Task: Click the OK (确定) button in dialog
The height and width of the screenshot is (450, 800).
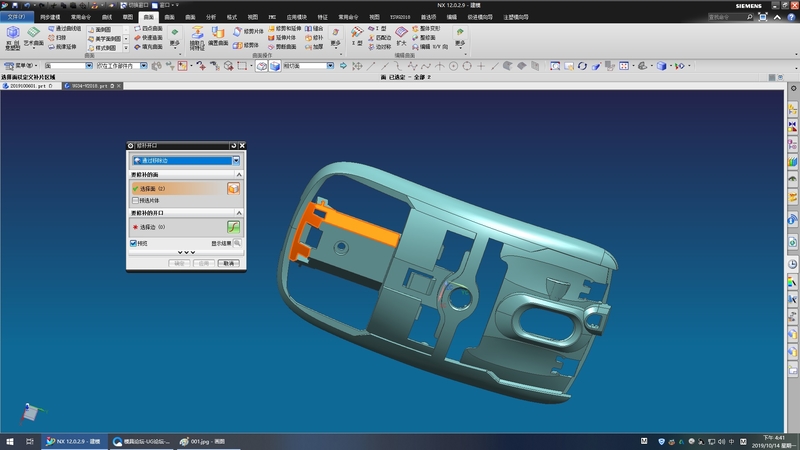Action: 179,263
